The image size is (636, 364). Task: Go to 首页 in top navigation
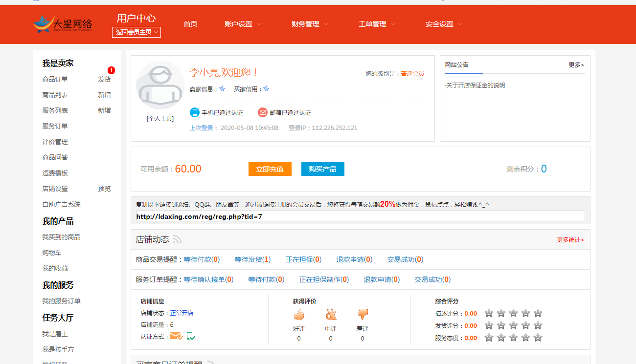(190, 24)
